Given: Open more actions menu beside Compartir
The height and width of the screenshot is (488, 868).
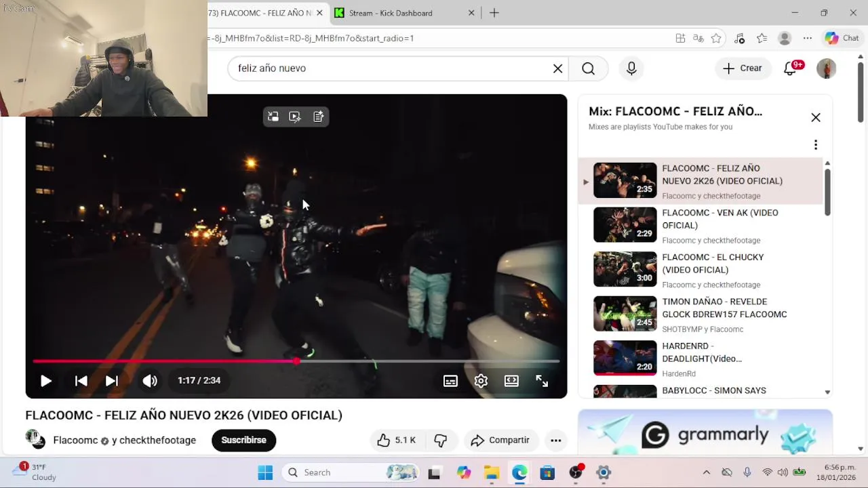Looking at the screenshot, I should click(x=555, y=441).
